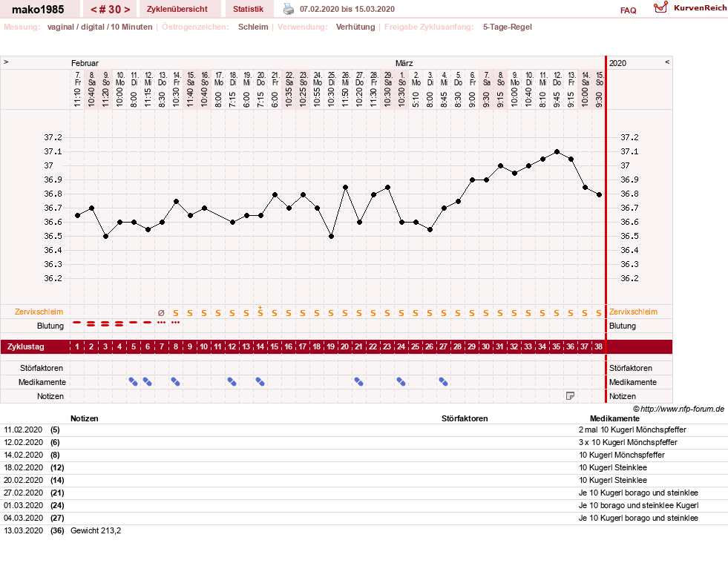Open the note icon on cycle day 36
This screenshot has height=566, width=728.
tap(570, 395)
